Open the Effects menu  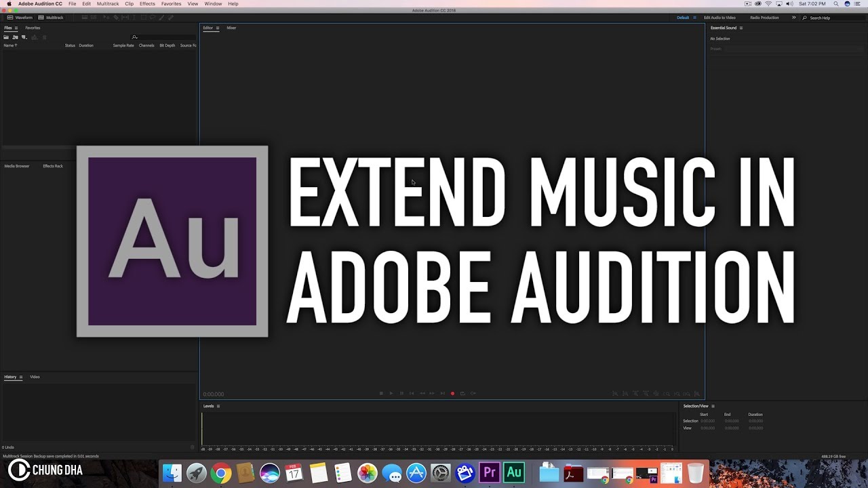pos(147,4)
